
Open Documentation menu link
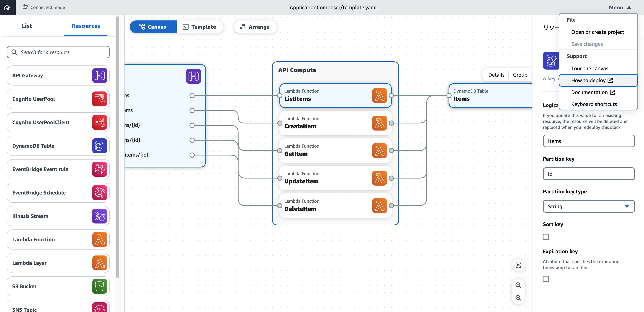(593, 92)
